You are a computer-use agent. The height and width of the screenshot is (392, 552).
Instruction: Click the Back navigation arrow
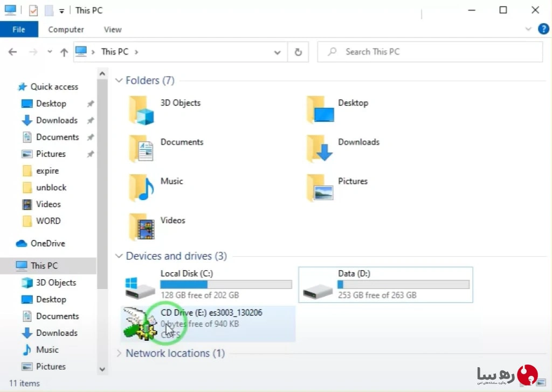tap(13, 52)
